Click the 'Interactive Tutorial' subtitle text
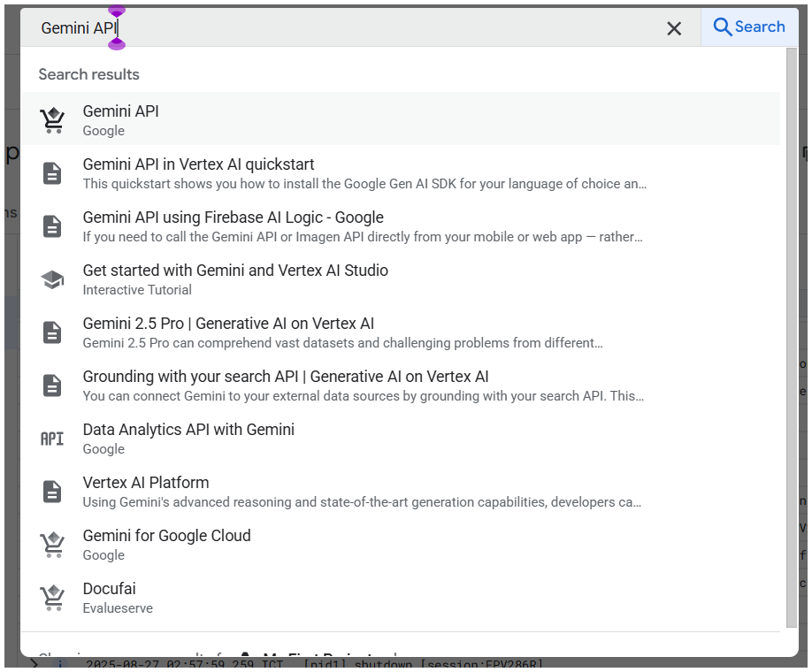Screen dimensions: 812x672 [137, 290]
